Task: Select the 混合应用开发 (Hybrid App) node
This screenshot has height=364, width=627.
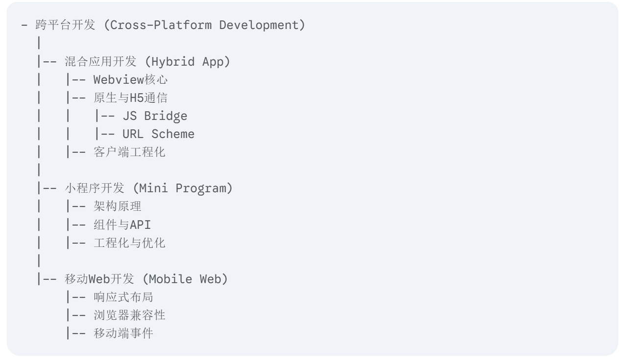Action: click(x=147, y=62)
